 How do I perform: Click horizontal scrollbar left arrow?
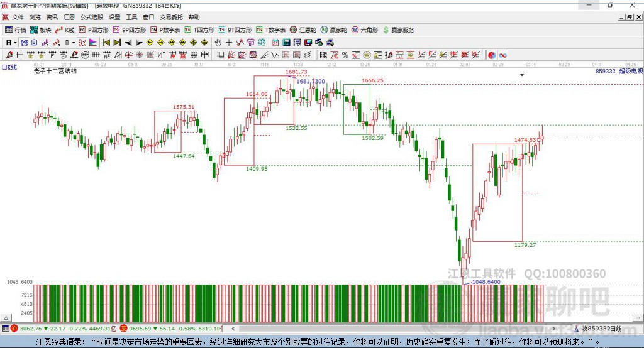tap(233, 329)
